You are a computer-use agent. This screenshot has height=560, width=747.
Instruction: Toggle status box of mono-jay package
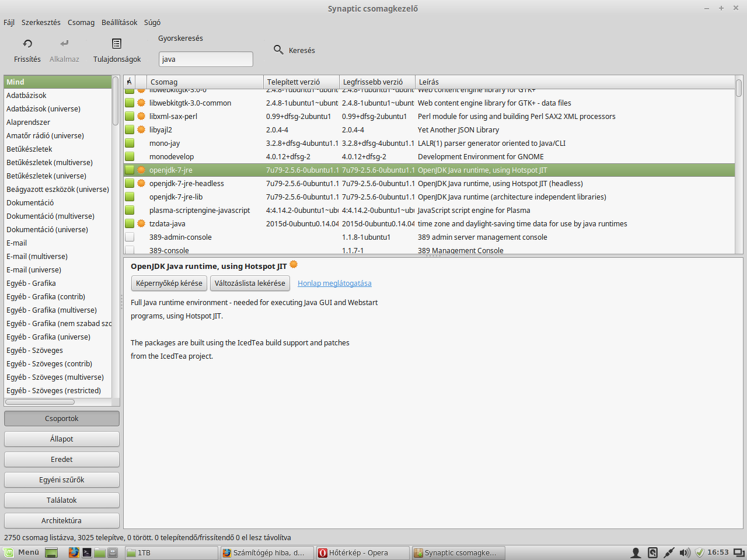130,143
